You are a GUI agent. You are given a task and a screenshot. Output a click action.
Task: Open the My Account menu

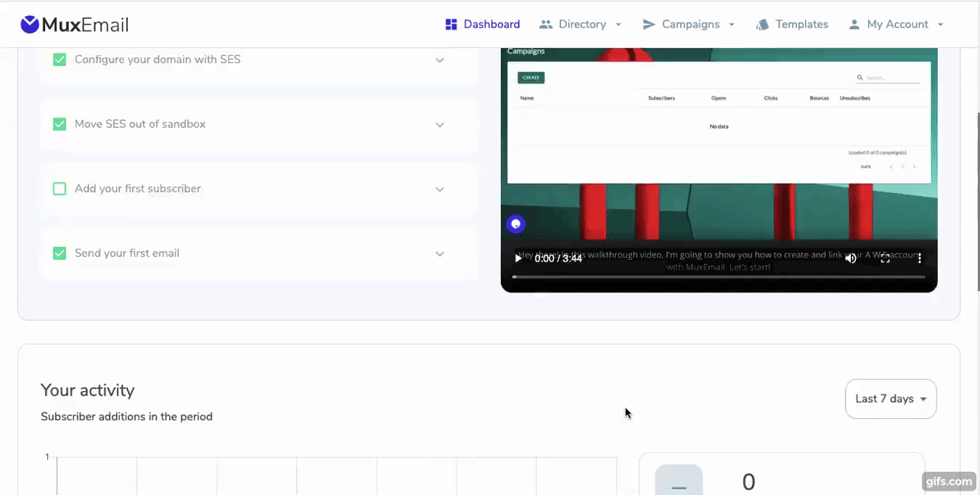click(x=897, y=25)
